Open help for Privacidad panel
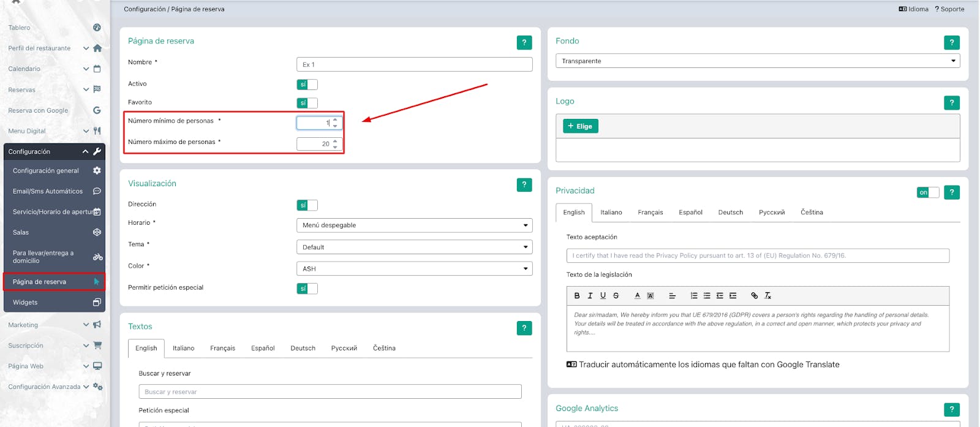This screenshot has height=427, width=980. [x=952, y=192]
